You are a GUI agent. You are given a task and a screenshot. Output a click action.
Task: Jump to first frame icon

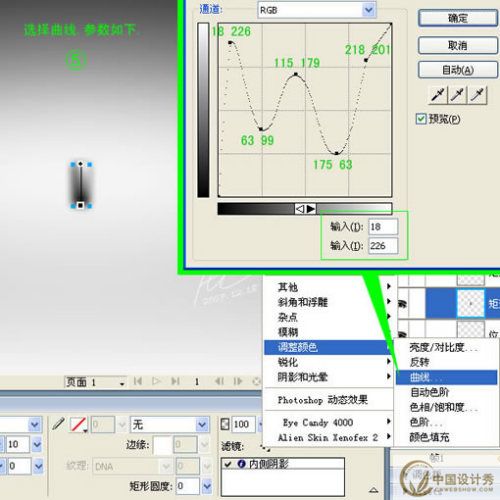[138, 381]
